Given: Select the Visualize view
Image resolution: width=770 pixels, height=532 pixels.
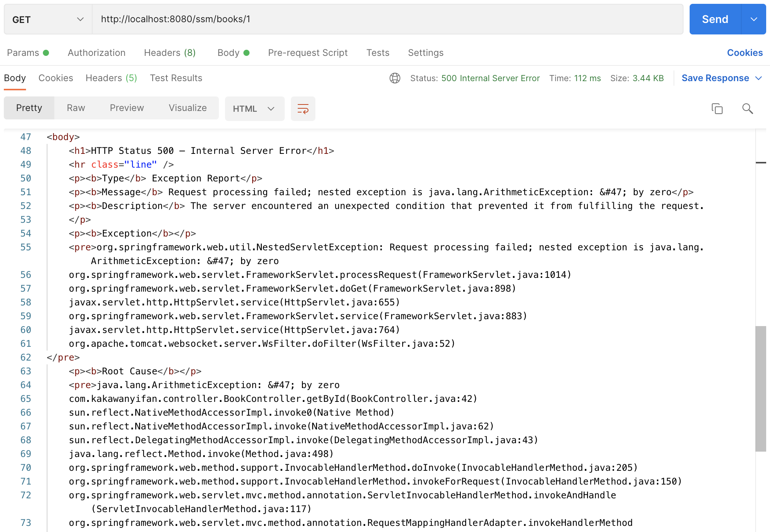Looking at the screenshot, I should click(188, 108).
